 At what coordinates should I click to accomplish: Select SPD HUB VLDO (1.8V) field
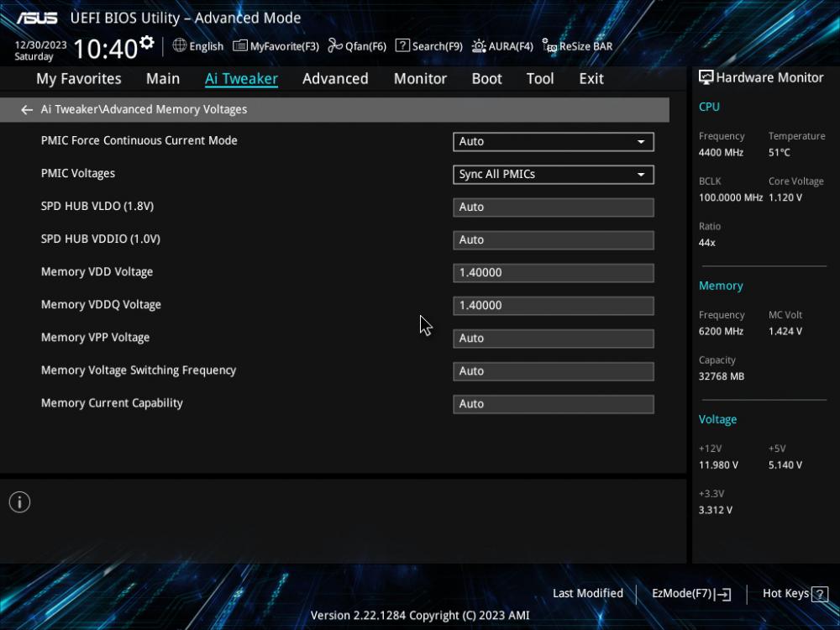click(554, 207)
